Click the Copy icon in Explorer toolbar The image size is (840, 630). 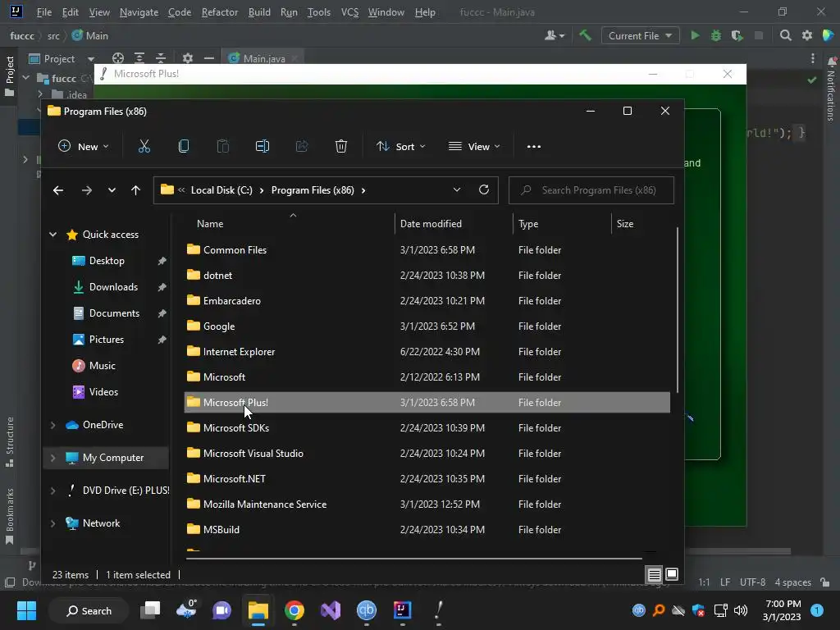tap(183, 146)
